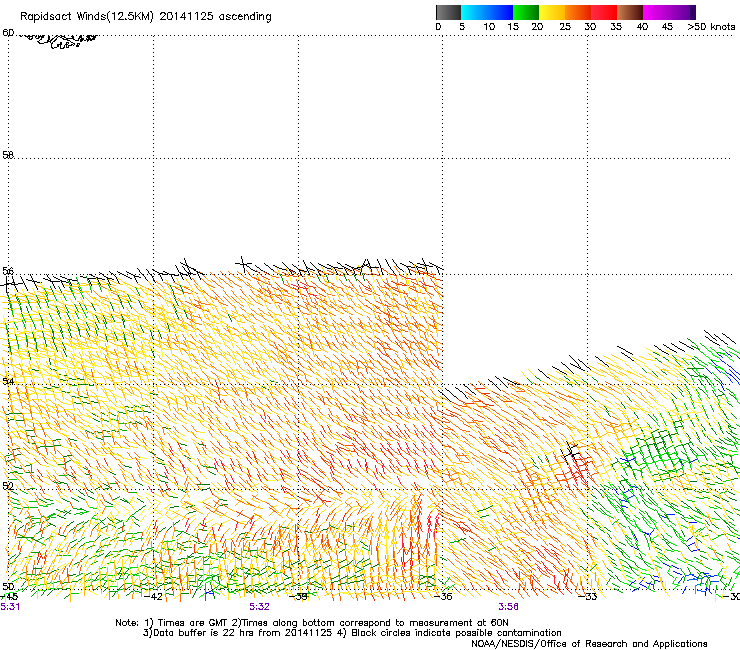Image resolution: width=740 pixels, height=650 pixels.
Task: Select the latitude label '58'
Action: click(x=8, y=155)
